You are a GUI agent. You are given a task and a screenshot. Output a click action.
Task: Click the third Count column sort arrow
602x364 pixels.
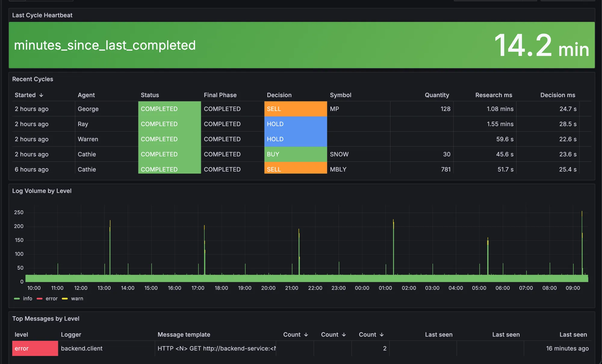pyautogui.click(x=382, y=335)
